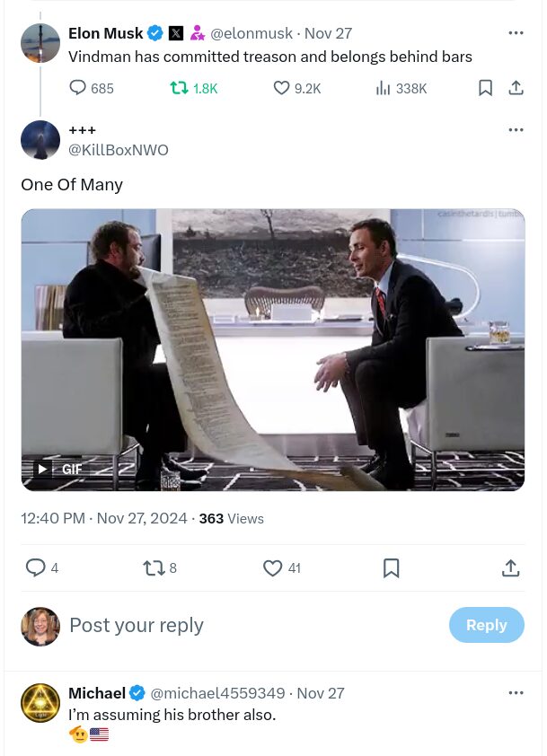
Task: Repost the post with 8 reposts
Action: pos(154,567)
